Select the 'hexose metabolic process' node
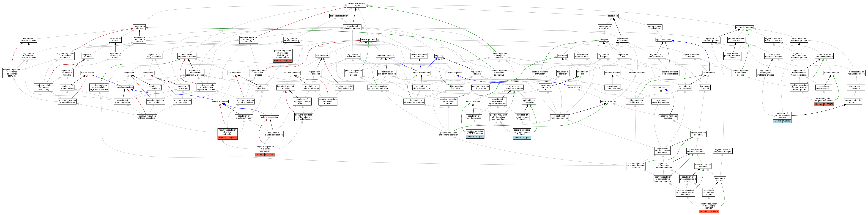868x215 pixels. click(856, 87)
